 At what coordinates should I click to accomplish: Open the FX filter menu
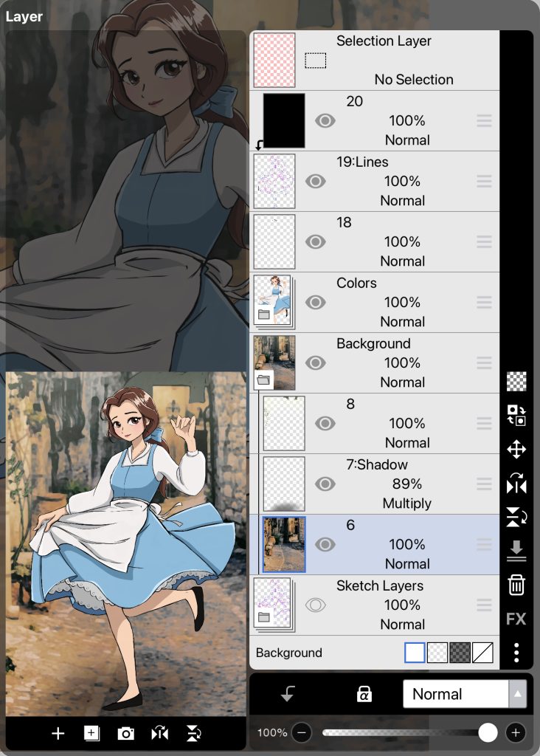tap(516, 619)
